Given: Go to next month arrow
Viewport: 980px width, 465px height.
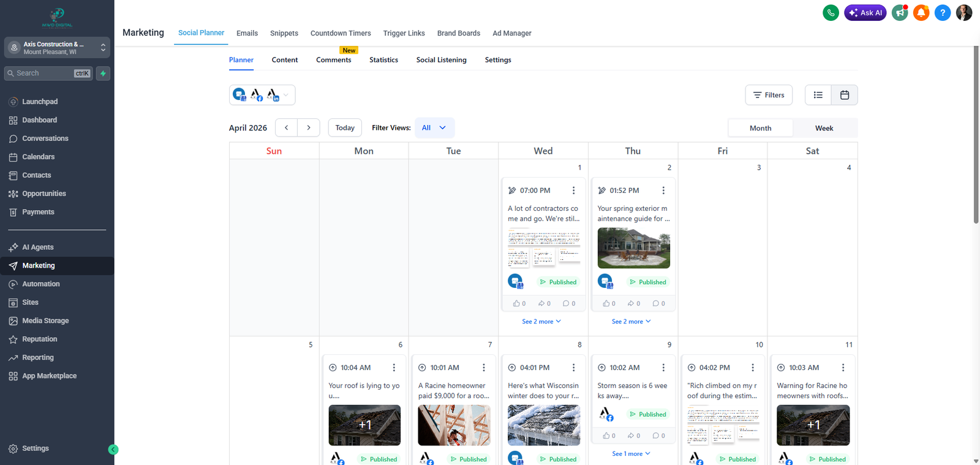Looking at the screenshot, I should point(309,127).
